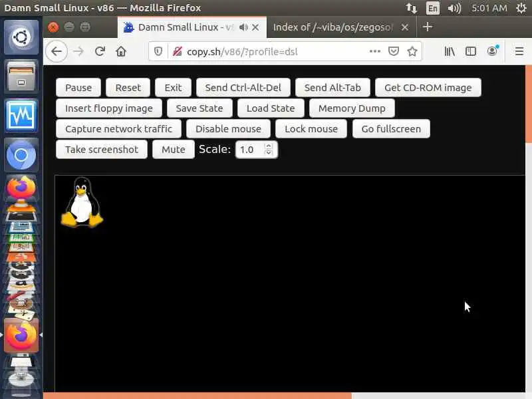532x399 pixels.
Task: Open Firefox library icon
Action: click(450, 52)
